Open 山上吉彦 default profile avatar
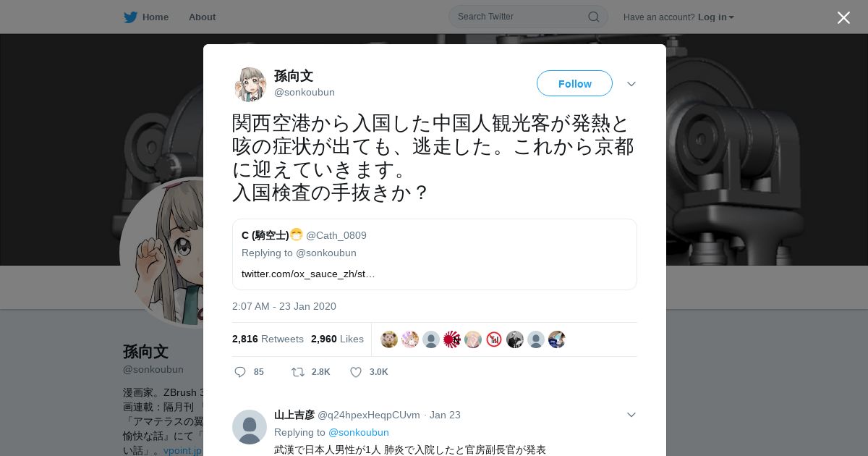The height and width of the screenshot is (456, 868). (250, 427)
